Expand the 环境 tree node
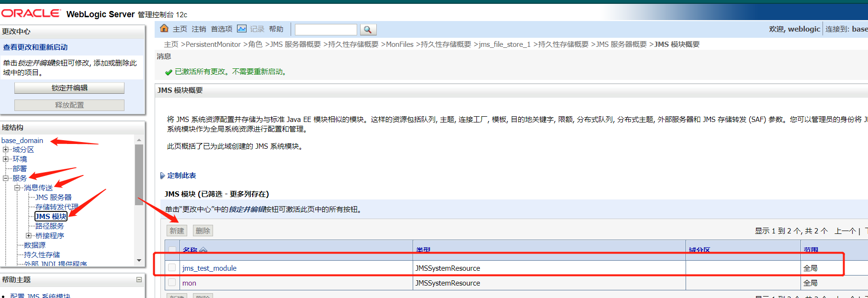Screen dimensions: 868x298 (6, 159)
